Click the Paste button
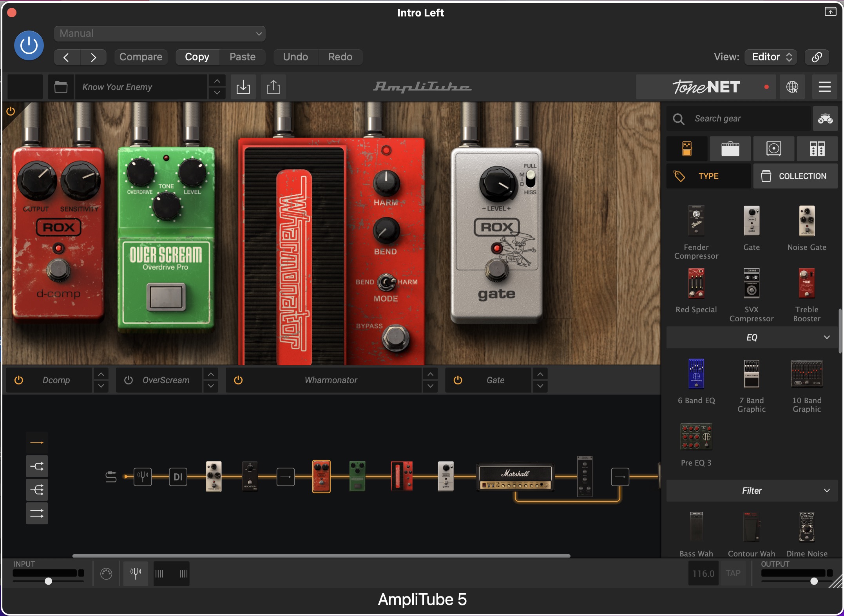Screen dimensions: 844x616 [243, 57]
